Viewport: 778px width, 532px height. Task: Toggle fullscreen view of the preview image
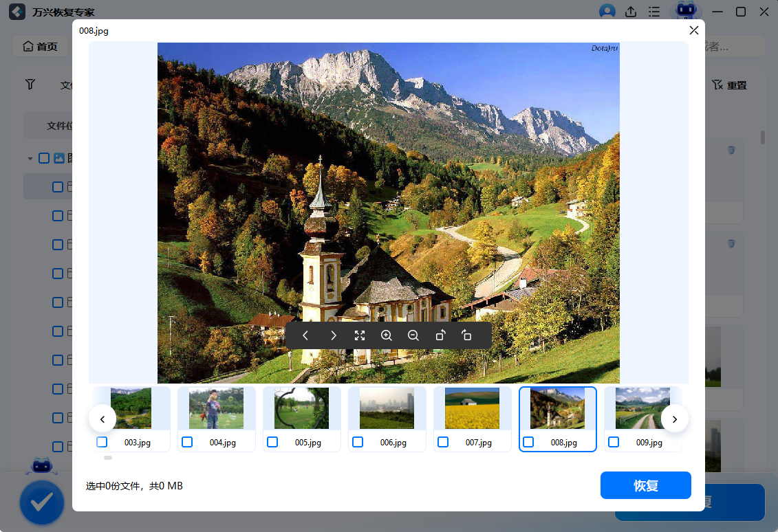tap(360, 335)
